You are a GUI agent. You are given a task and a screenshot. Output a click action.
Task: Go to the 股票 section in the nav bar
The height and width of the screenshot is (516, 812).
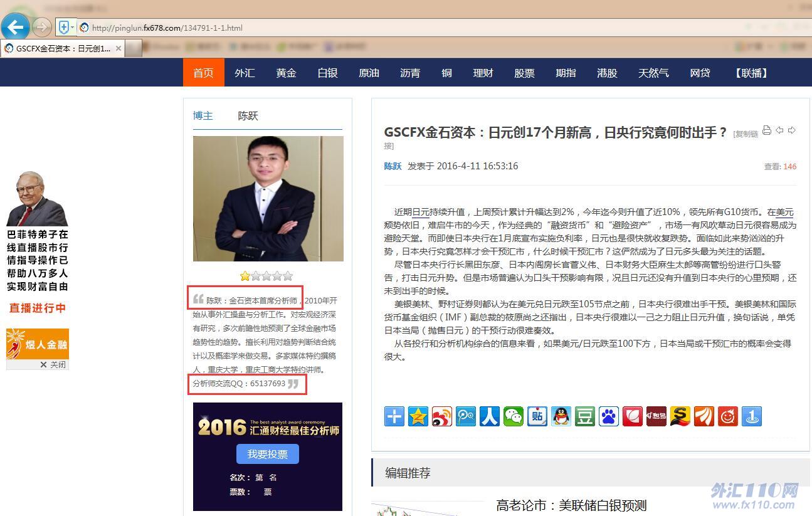(524, 73)
